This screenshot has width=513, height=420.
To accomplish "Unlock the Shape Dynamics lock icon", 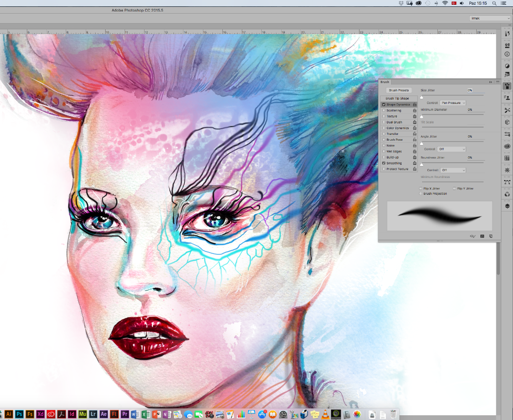I will [x=415, y=104].
